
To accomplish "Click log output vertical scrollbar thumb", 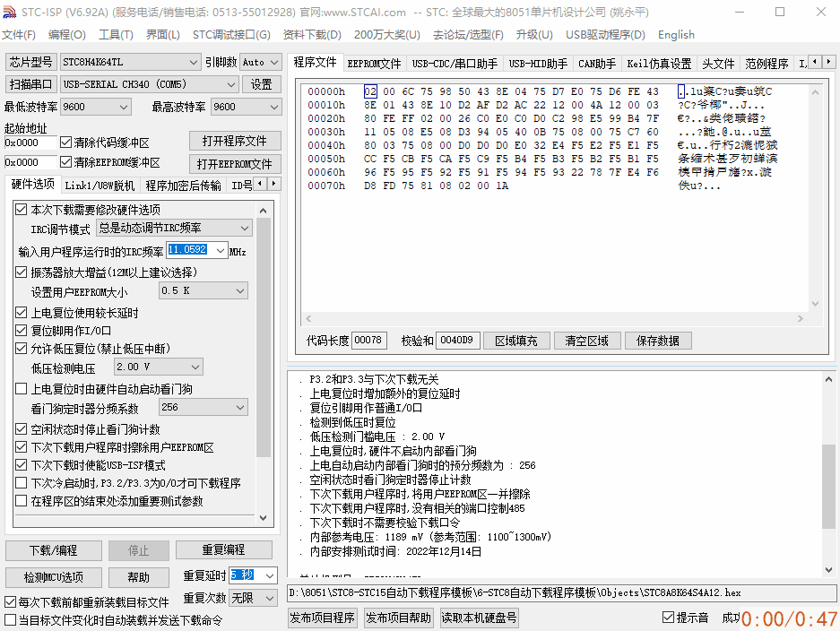I will [828, 485].
